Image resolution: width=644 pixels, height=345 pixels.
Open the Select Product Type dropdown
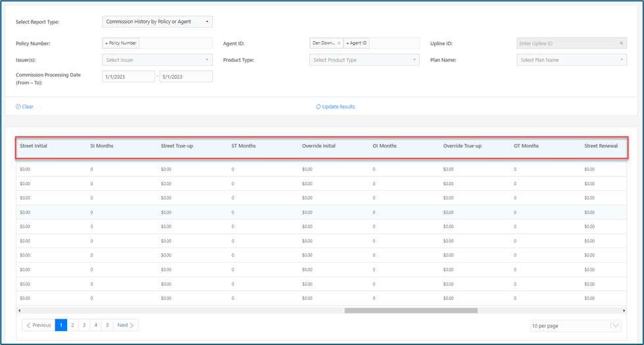pos(364,60)
